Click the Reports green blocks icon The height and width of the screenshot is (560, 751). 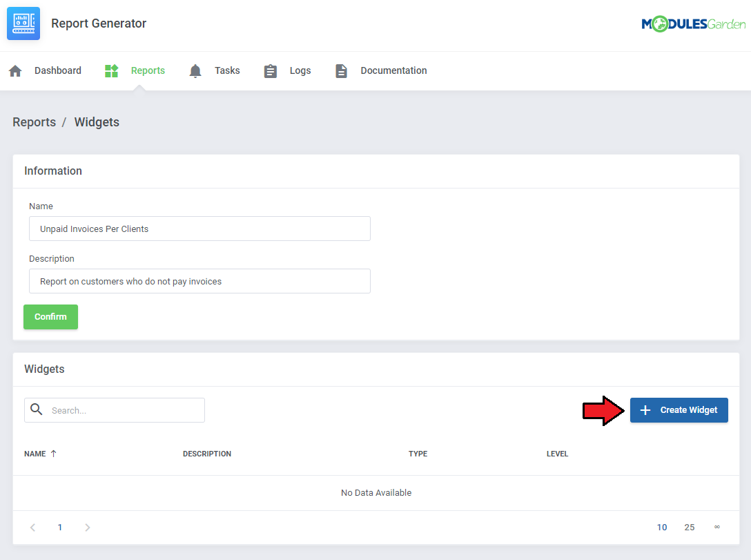(112, 71)
